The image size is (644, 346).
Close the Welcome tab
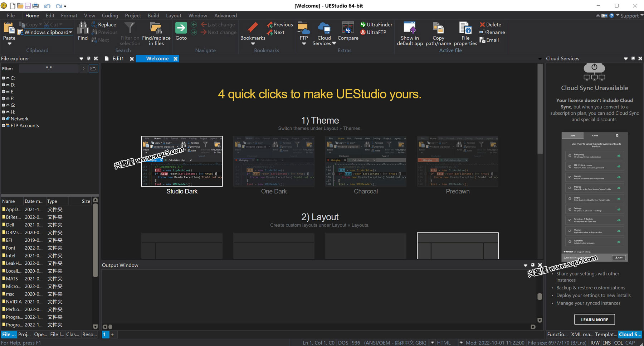(176, 59)
